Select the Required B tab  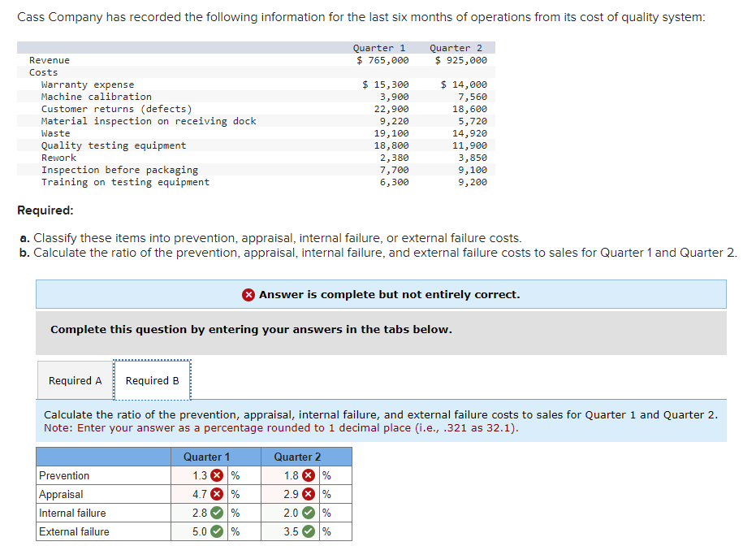tap(153, 380)
